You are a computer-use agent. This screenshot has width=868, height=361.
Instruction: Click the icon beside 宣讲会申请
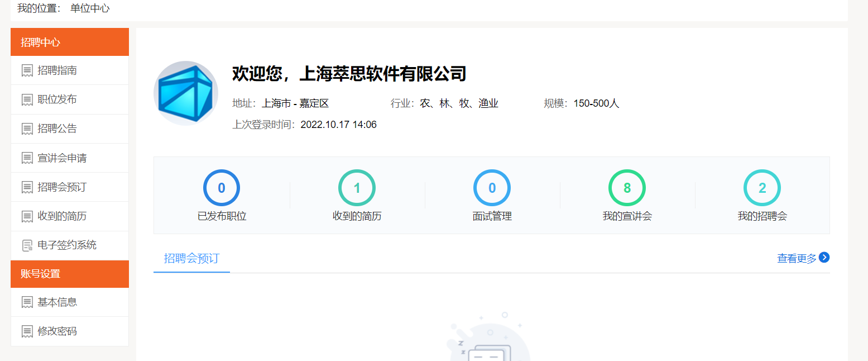[x=27, y=158]
